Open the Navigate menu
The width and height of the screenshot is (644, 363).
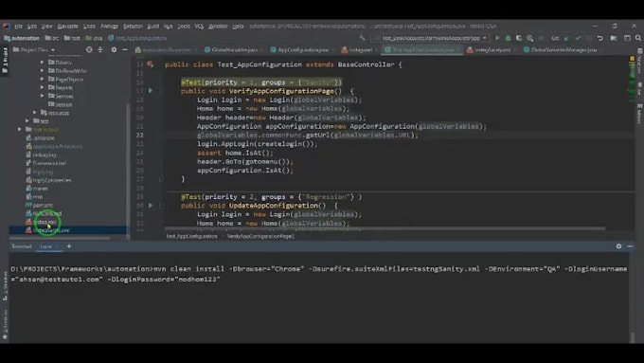tap(68, 26)
